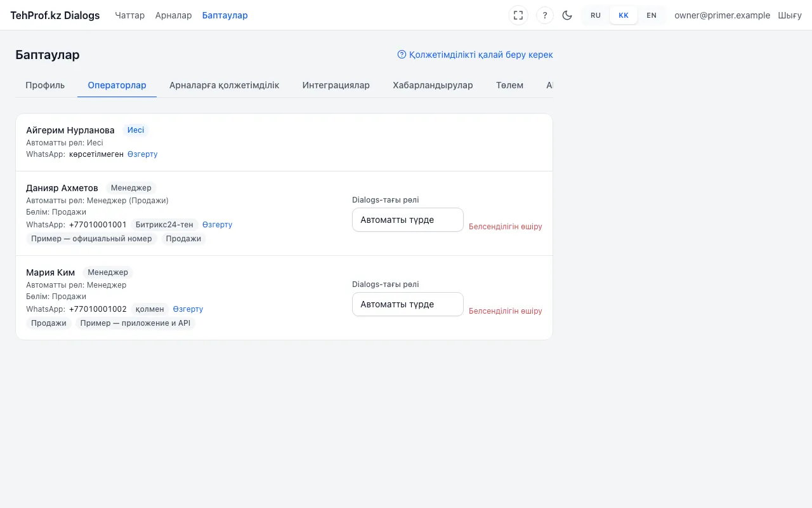812x508 pixels.
Task: Open Dialogs role dropdown for Мария Ким
Action: pos(408,304)
